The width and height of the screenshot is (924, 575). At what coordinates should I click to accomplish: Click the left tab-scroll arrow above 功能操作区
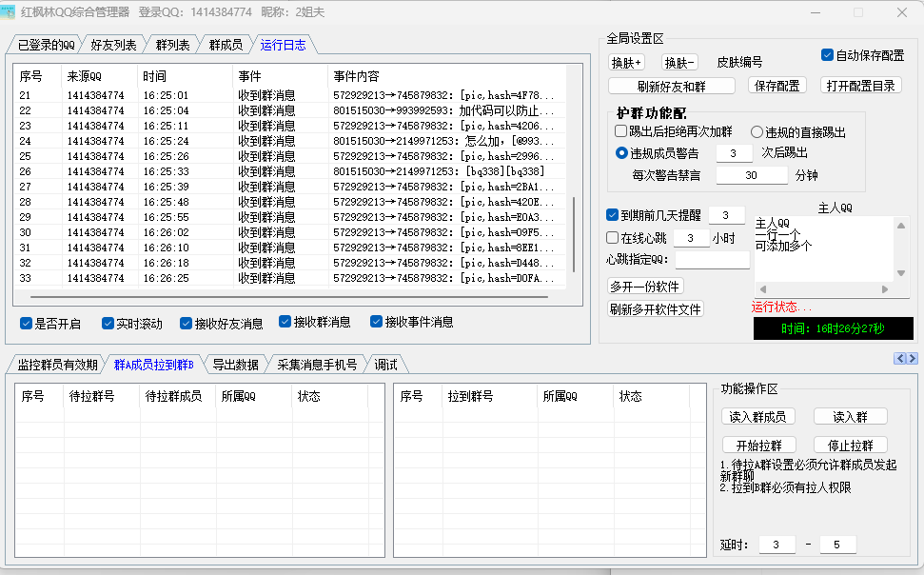click(899, 358)
